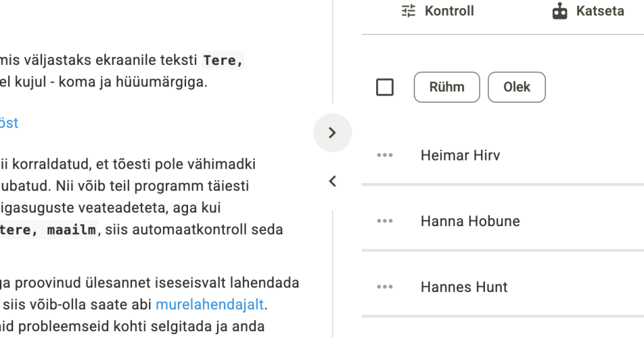The image size is (644, 338).
Task: Switch to the Kontroll tab
Action: pyautogui.click(x=449, y=11)
